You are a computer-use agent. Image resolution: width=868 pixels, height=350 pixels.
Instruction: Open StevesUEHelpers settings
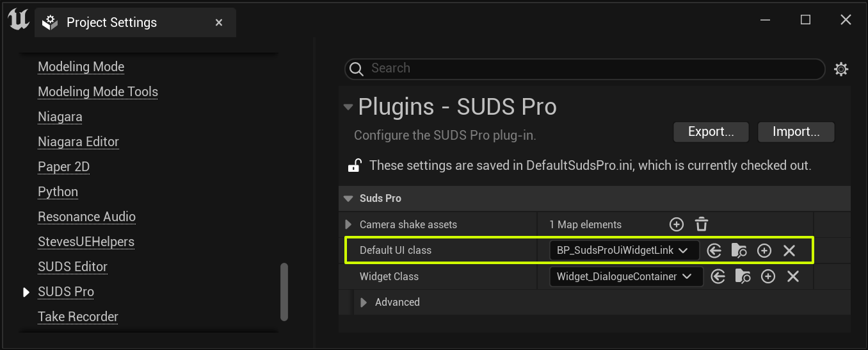point(86,242)
